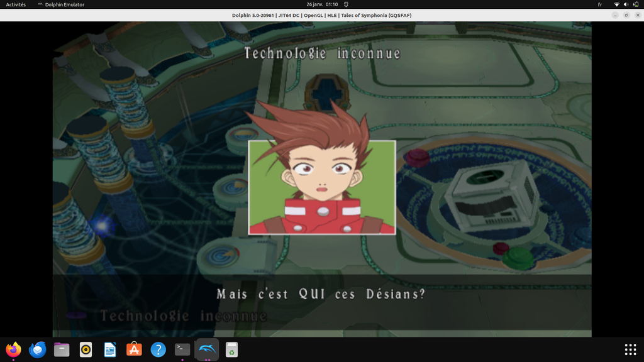Open the Activités overview

pyautogui.click(x=16, y=4)
